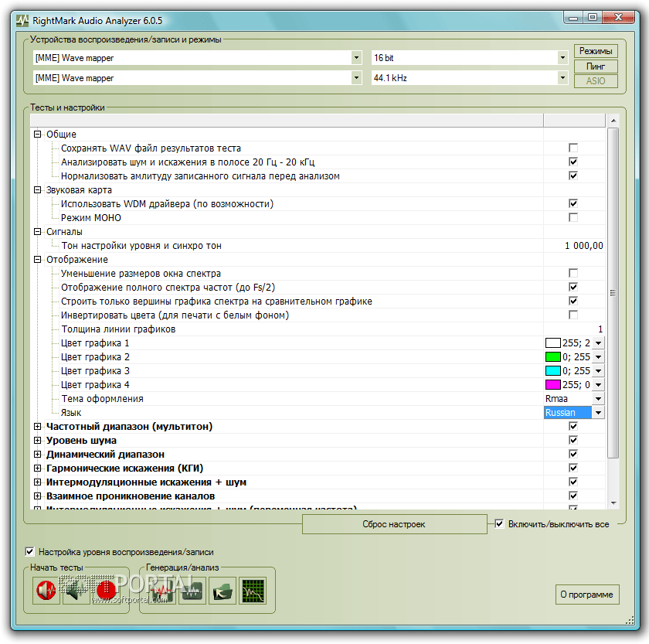Toggle 'Отображение полного спектра частот' checkbox
This screenshot has height=644, width=649.
pos(573,287)
